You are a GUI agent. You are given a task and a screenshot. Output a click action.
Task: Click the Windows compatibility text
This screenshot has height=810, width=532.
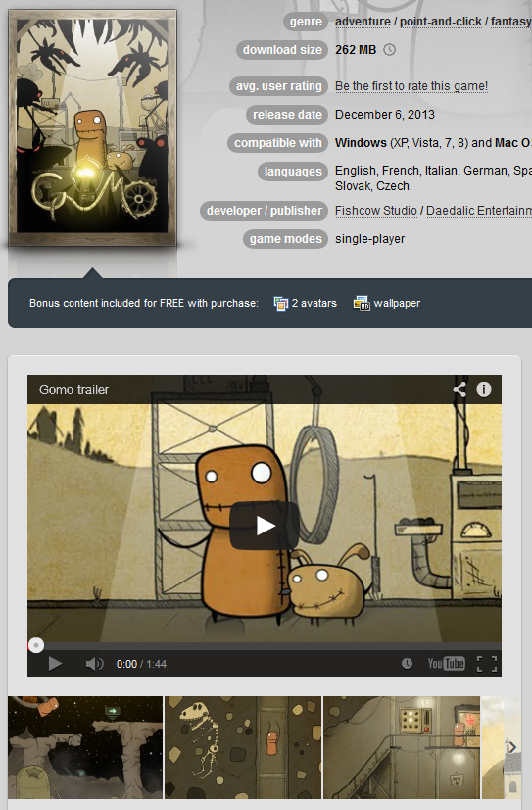(361, 142)
